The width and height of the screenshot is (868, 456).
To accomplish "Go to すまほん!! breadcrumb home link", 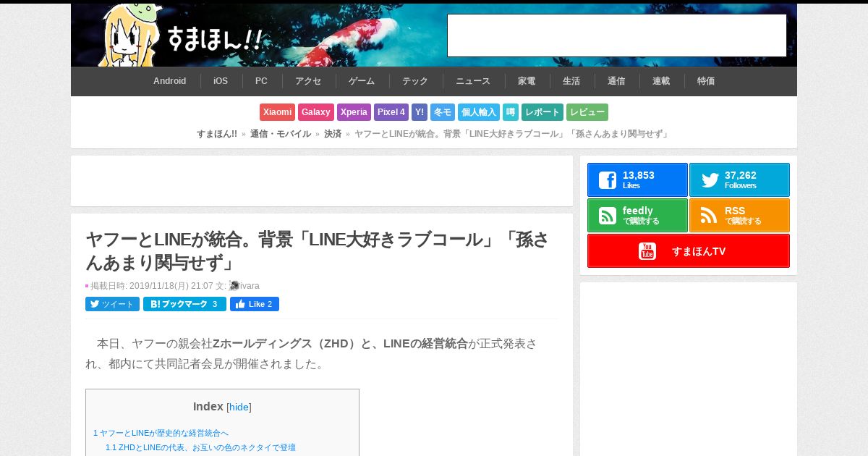I will coord(217,134).
